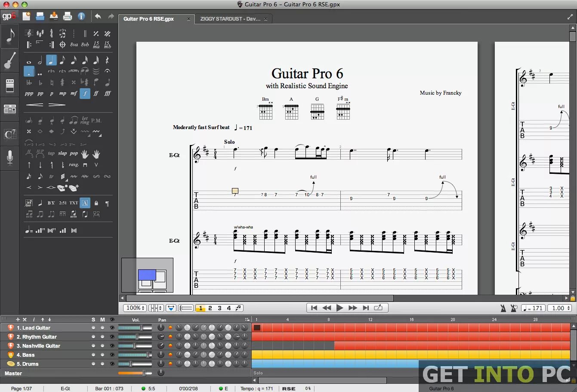Create a new document with New File icon
The height and width of the screenshot is (392, 577).
(x=26, y=16)
